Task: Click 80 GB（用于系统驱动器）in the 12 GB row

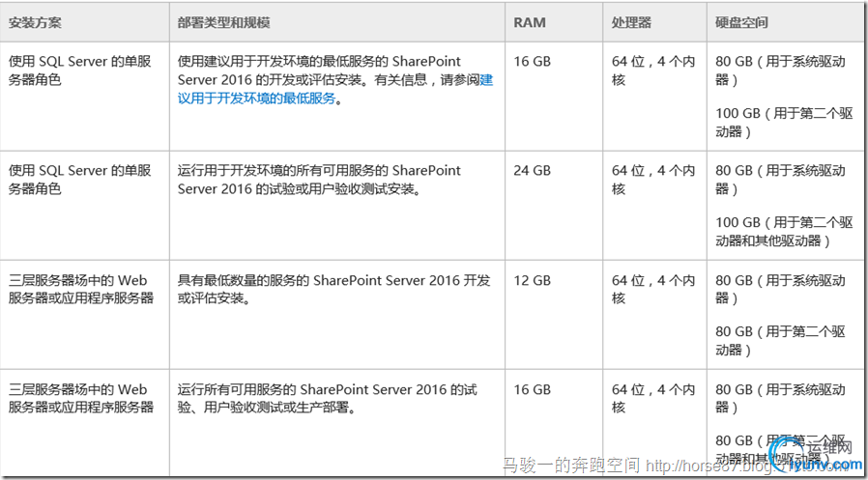Action: pyautogui.click(x=781, y=289)
